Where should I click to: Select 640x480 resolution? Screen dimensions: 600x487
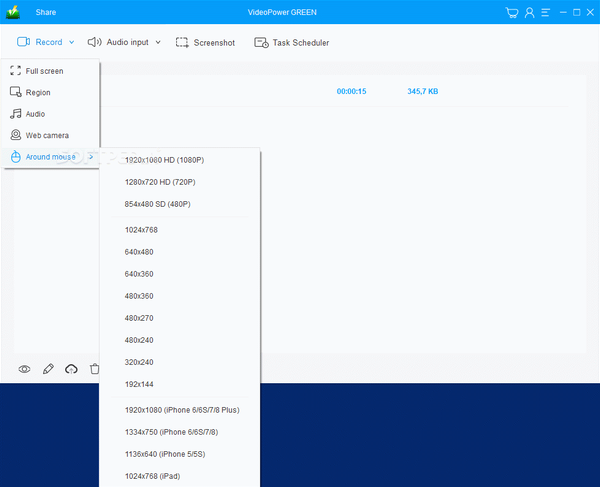click(x=180, y=252)
